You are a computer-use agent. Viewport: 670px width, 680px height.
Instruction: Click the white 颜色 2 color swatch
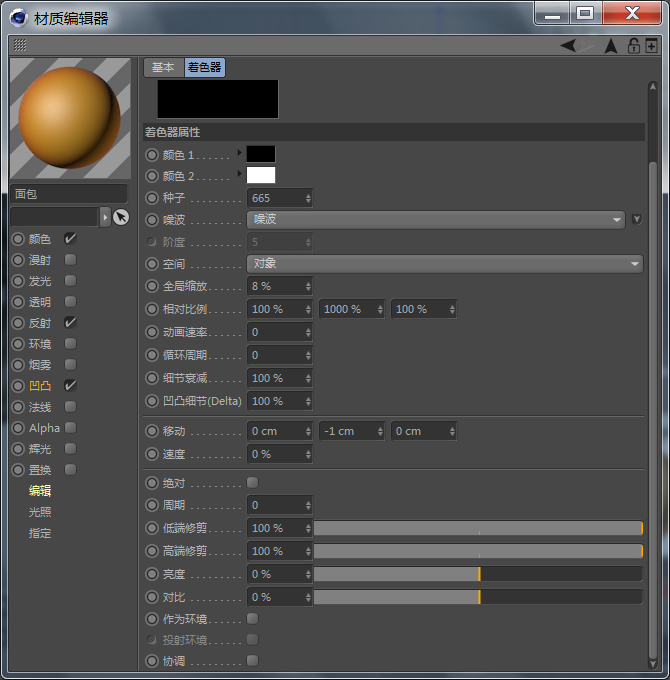tap(261, 175)
